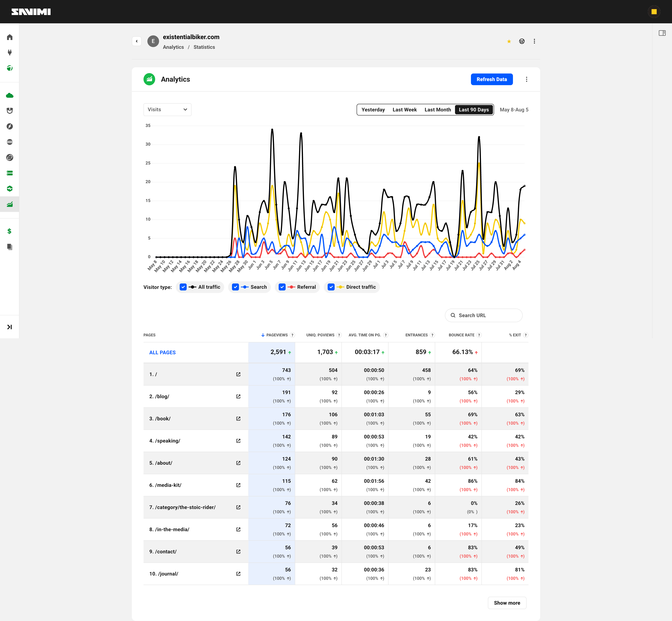Open external link for /blog/ page
This screenshot has height=621, width=672.
[x=238, y=396]
